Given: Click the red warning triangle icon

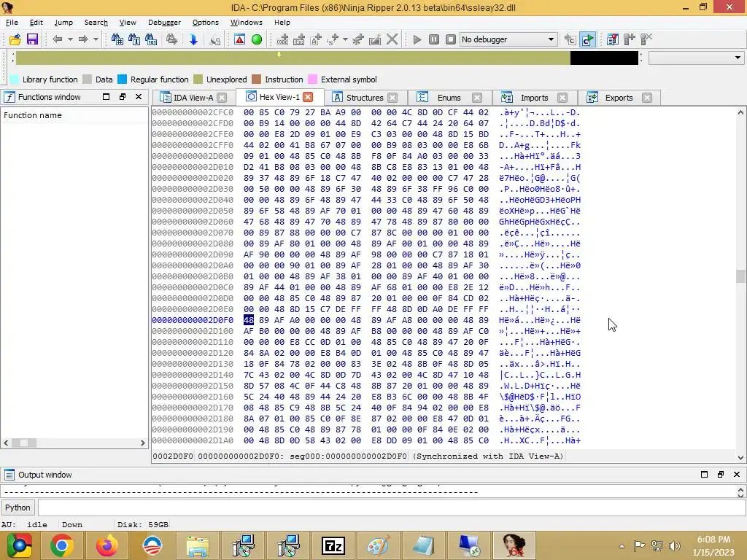Looking at the screenshot, I should (x=239, y=39).
